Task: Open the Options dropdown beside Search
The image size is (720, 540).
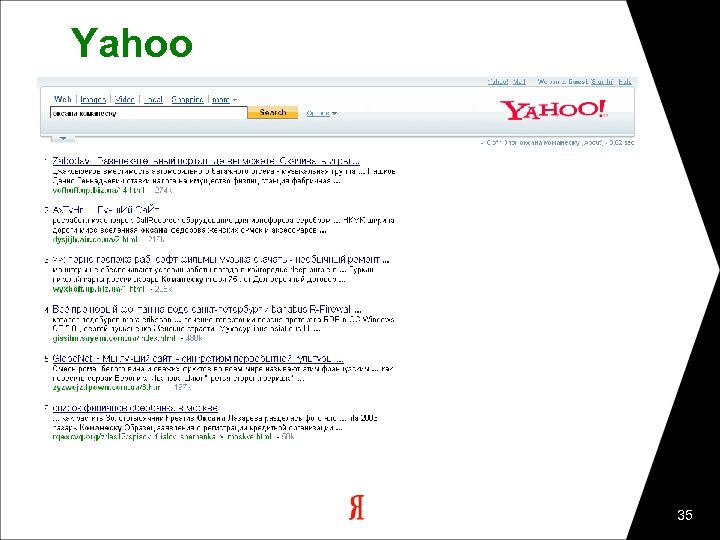Action: tap(321, 113)
